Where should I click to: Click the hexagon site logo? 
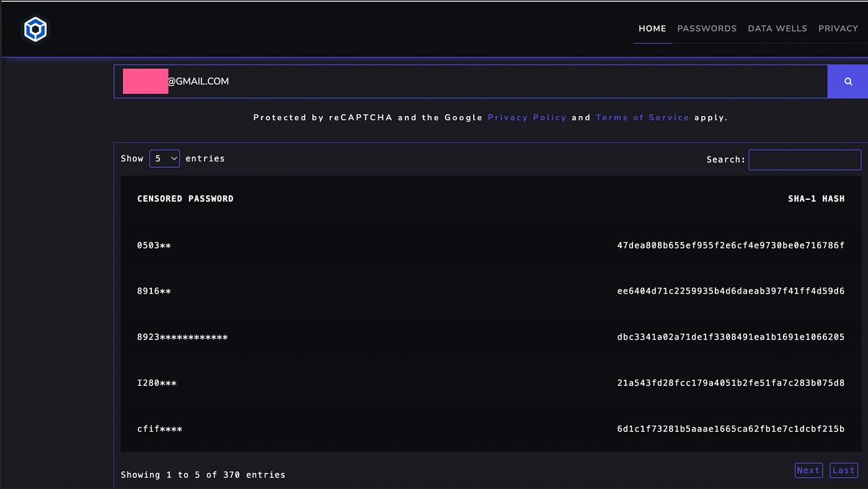(x=35, y=29)
